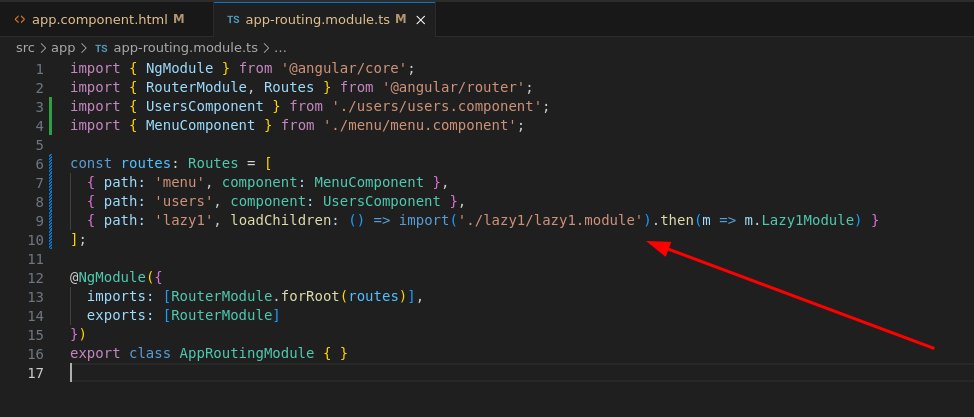Click the TS icon on the active tab
This screenshot has height=417, width=974.
(233, 19)
